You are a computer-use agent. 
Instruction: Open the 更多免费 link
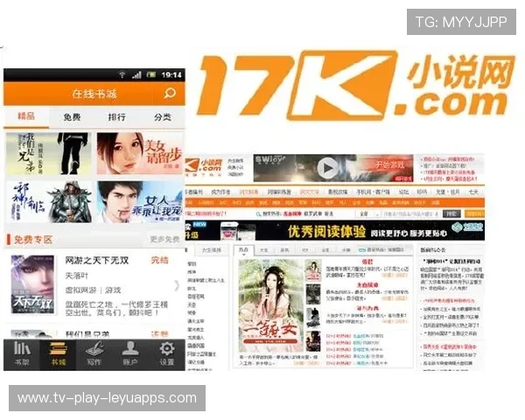click(164, 239)
